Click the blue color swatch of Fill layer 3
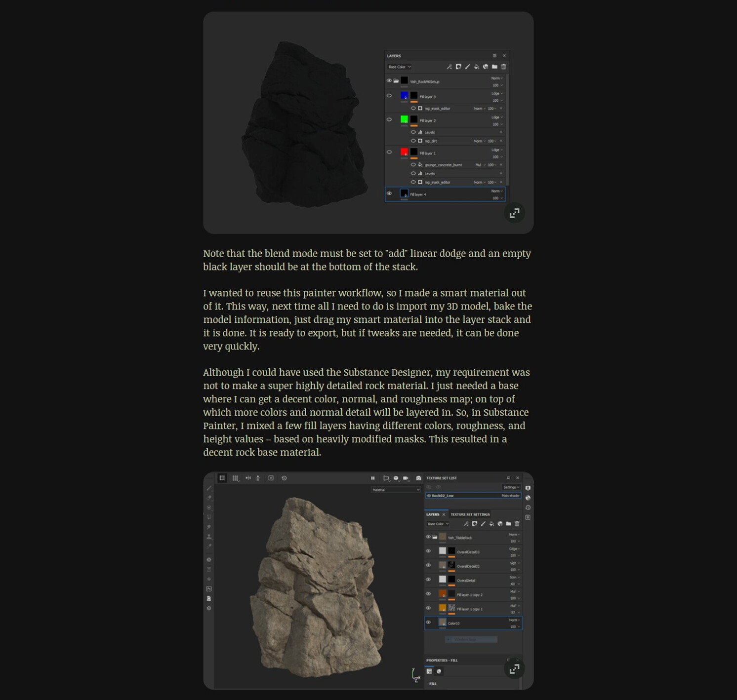The image size is (737, 700). [404, 96]
